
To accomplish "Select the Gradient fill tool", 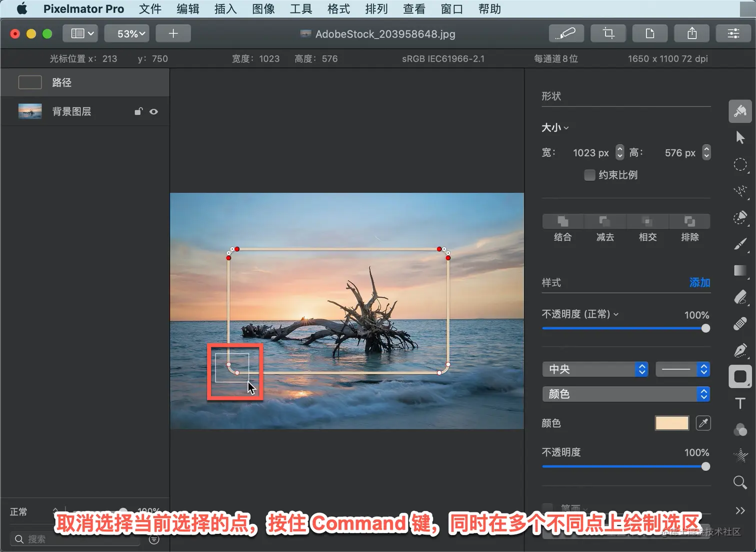I will click(x=740, y=271).
